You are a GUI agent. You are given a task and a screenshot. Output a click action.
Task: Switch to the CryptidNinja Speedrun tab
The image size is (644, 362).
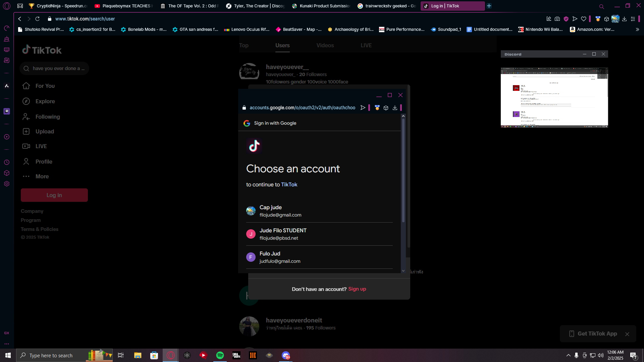click(x=58, y=6)
